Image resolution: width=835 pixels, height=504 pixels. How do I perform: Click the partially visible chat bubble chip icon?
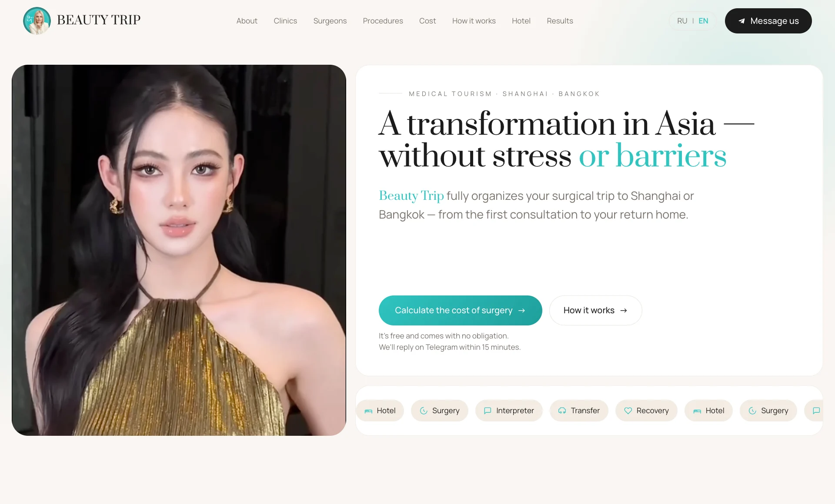point(816,411)
